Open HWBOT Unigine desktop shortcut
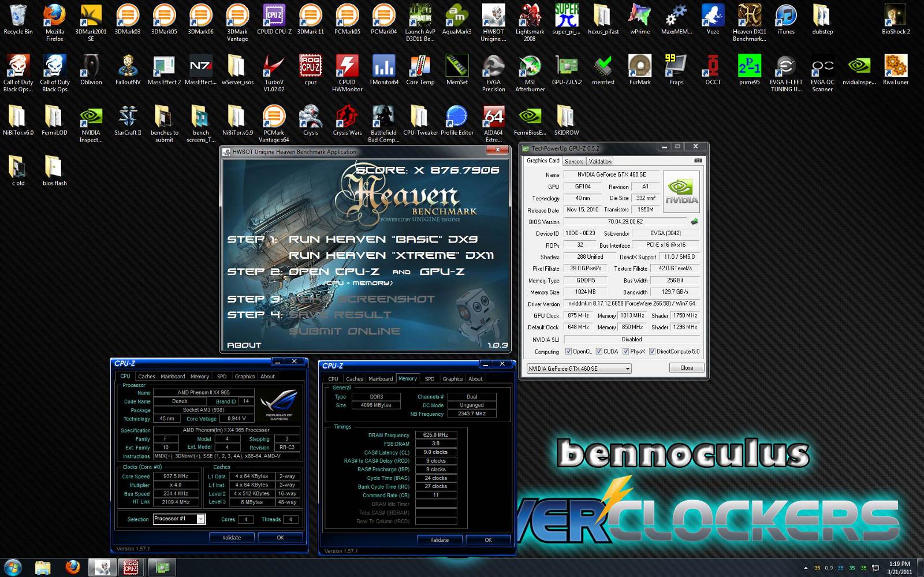Screen dimensions: 924x577 (x=493, y=23)
